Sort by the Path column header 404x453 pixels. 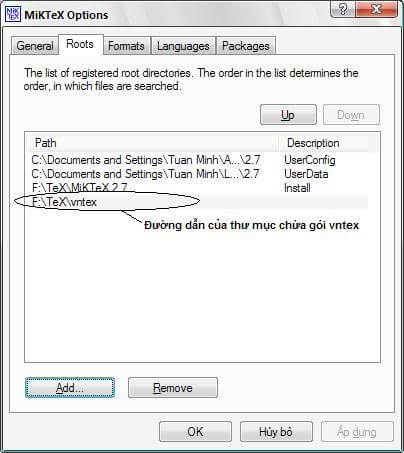(152, 143)
